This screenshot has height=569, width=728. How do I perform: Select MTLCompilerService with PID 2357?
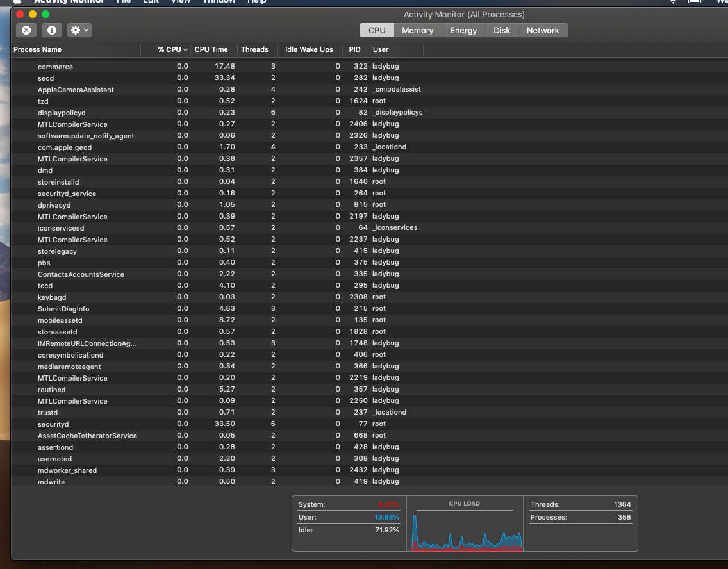tap(370, 159)
